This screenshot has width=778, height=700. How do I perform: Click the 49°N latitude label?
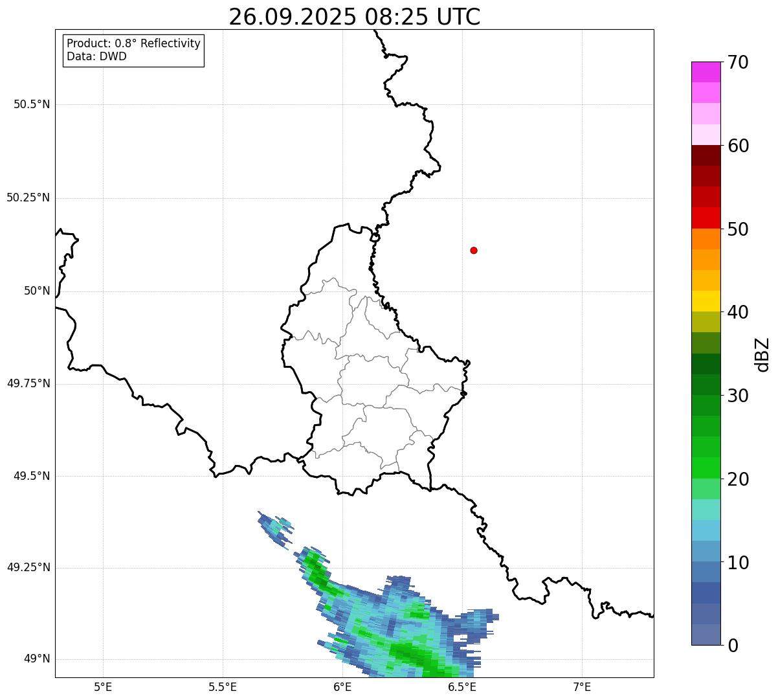click(37, 659)
